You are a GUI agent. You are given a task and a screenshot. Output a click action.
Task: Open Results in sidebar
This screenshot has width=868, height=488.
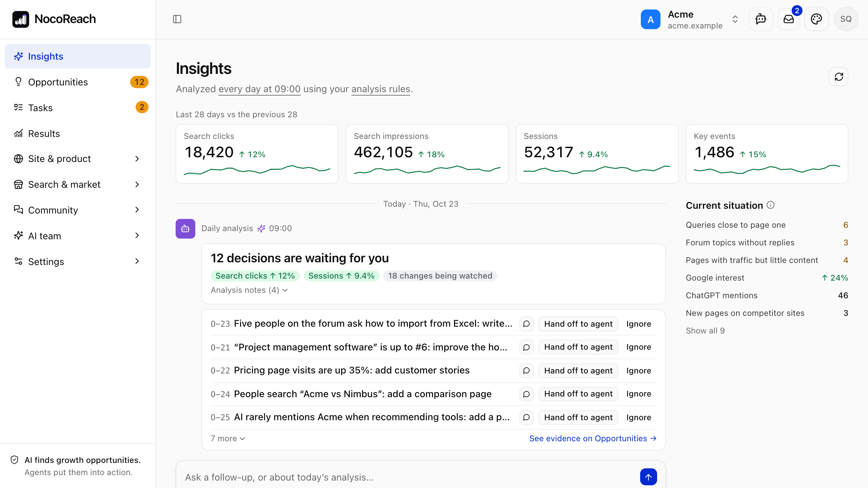click(78, 134)
